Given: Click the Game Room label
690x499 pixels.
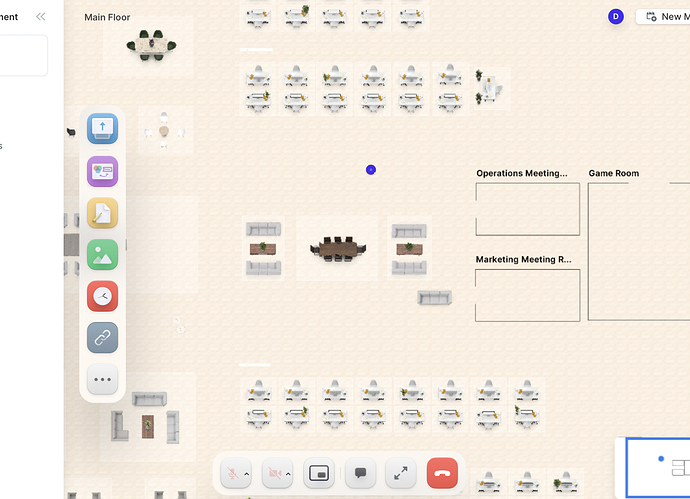Looking at the screenshot, I should (614, 173).
